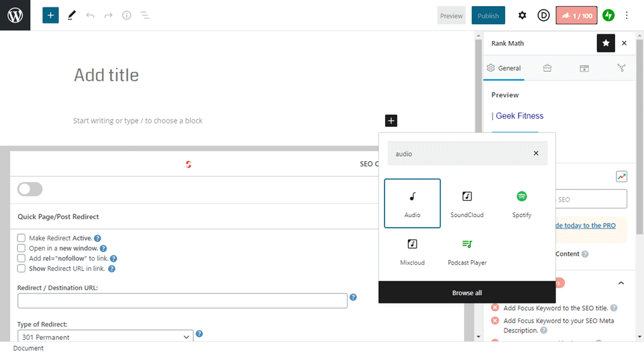Click the red refresh icon in SEO panel

[x=189, y=165]
